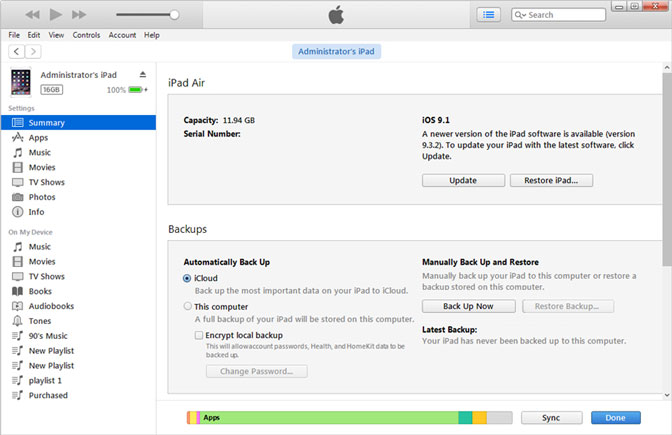Image resolution: width=672 pixels, height=435 pixels.
Task: Open Music under On My Device
Action: tap(78, 247)
